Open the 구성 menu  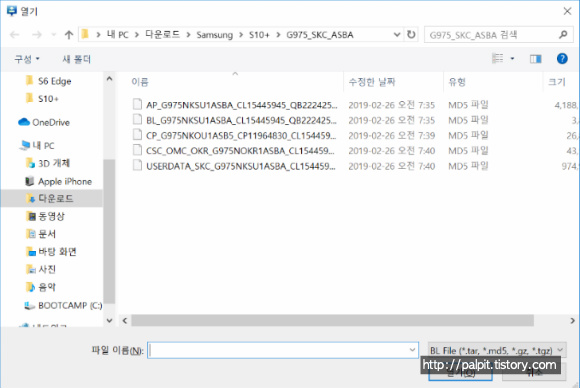point(27,59)
